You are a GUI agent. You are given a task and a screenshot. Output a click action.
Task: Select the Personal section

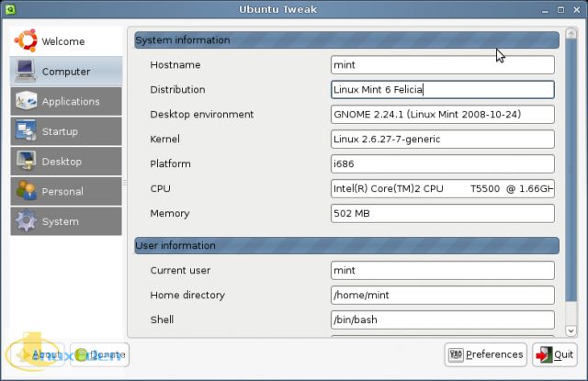click(x=66, y=191)
